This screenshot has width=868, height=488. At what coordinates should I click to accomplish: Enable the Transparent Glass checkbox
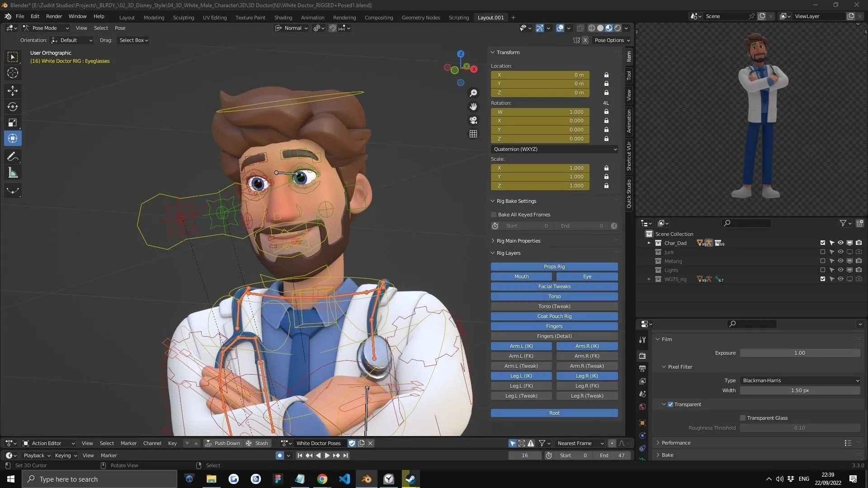pyautogui.click(x=742, y=418)
